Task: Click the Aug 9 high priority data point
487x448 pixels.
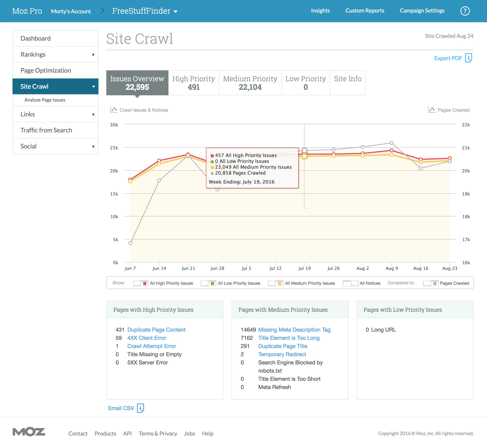Action: [x=391, y=150]
